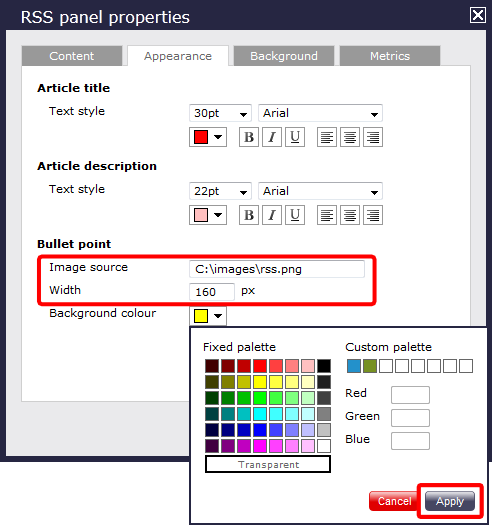This screenshot has height=525, width=492.
Task: Expand the yellow Background colour dropdown
Action: (x=208, y=316)
